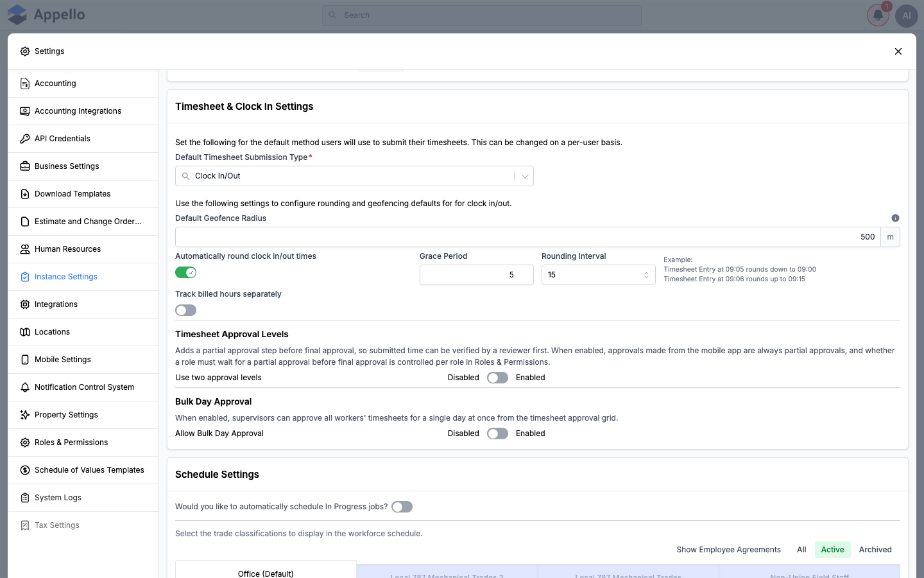Click the Integrations icon in sidebar
The height and width of the screenshot is (578, 924).
pos(25,304)
